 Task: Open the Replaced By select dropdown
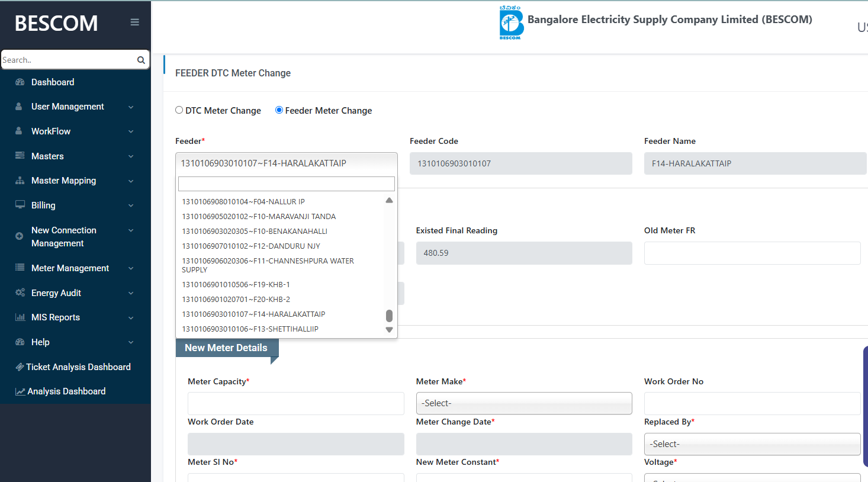pos(752,444)
